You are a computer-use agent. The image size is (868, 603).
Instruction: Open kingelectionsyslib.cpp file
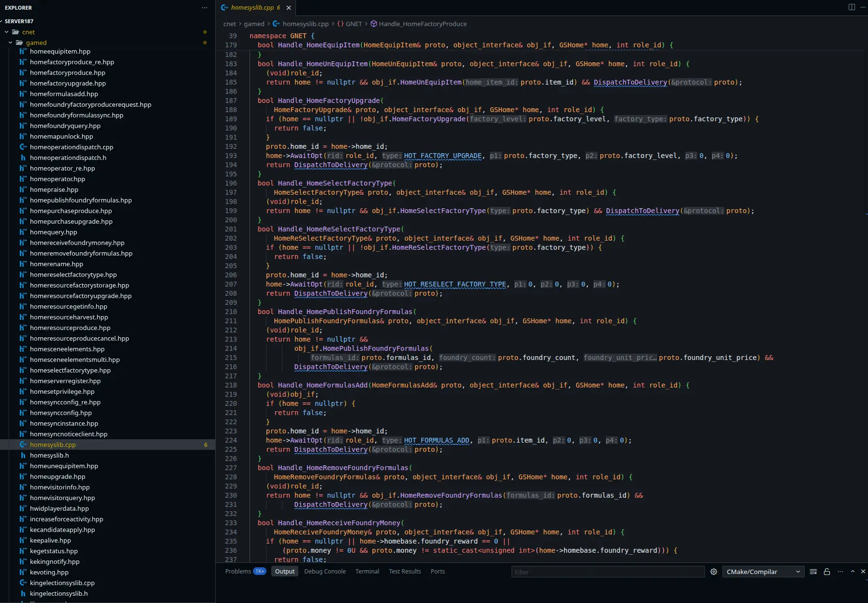click(62, 583)
